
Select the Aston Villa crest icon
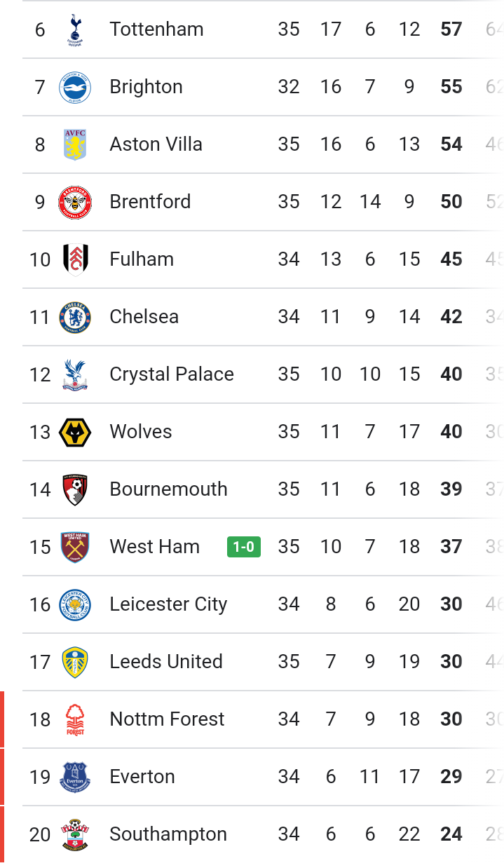[x=75, y=144]
